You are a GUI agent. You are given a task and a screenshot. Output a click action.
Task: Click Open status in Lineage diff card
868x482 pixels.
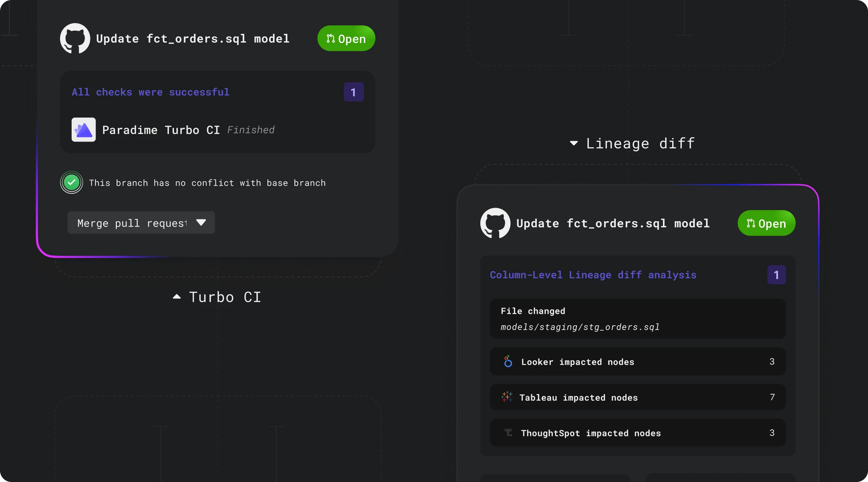coord(766,223)
